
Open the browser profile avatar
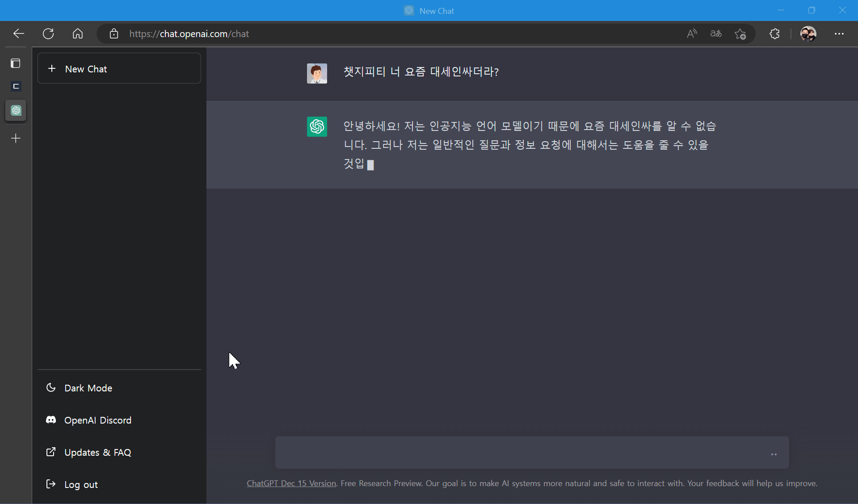808,34
